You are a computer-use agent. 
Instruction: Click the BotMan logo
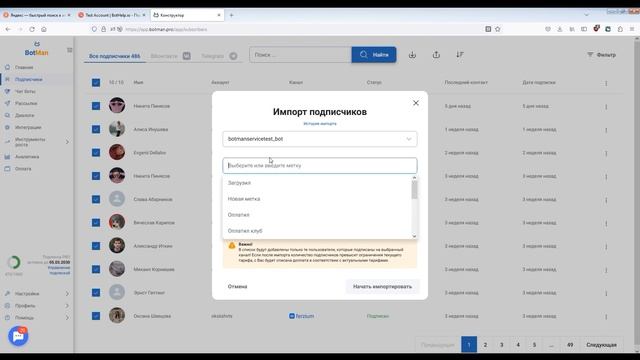[36, 49]
